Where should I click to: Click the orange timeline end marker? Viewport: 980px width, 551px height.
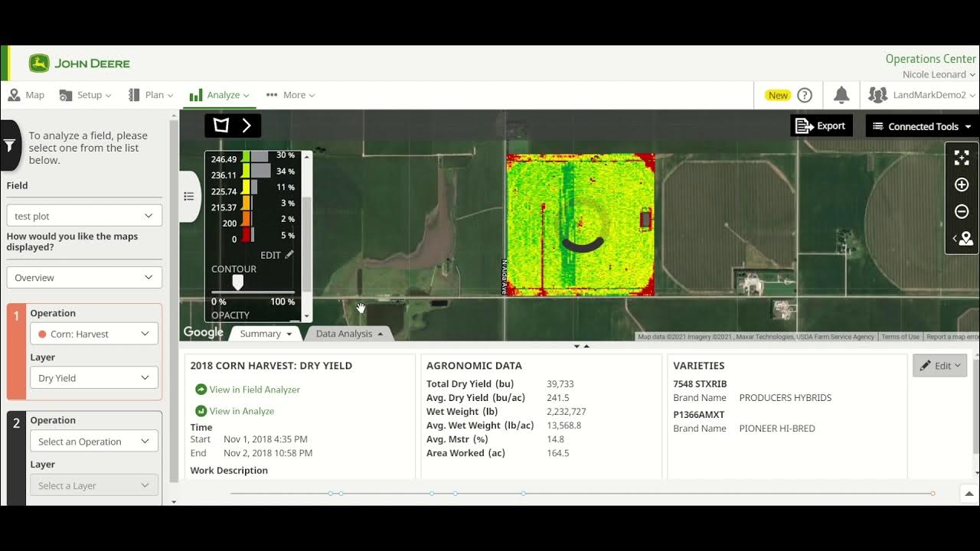click(933, 494)
